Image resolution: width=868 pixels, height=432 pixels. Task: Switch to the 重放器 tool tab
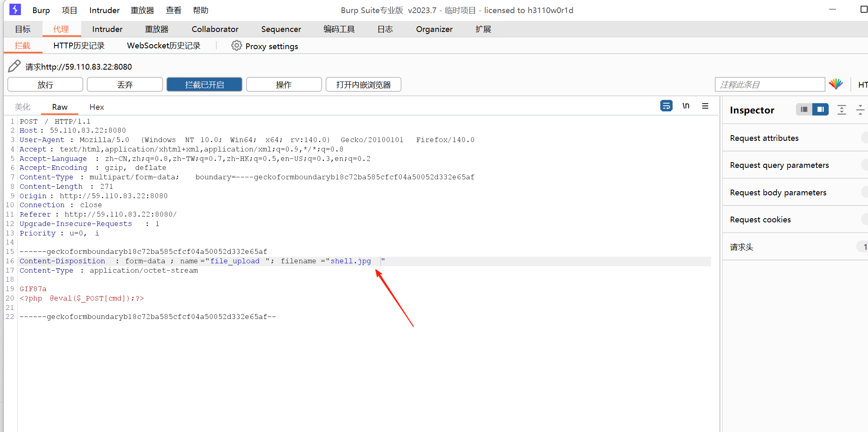coord(157,29)
